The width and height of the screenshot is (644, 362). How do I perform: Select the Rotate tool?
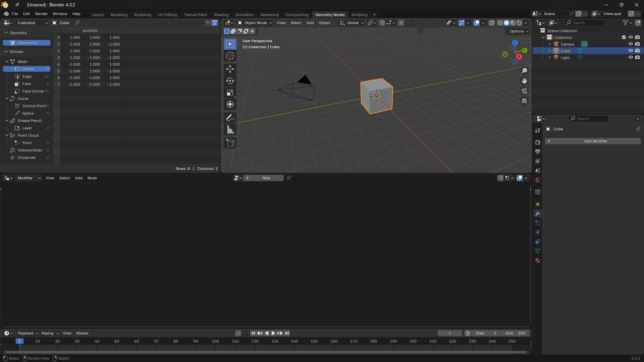230,81
